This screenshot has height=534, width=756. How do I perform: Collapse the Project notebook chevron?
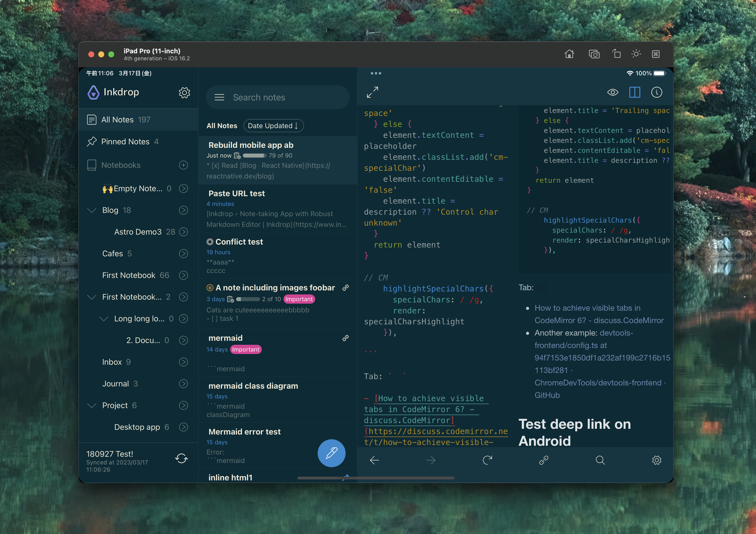(x=92, y=405)
